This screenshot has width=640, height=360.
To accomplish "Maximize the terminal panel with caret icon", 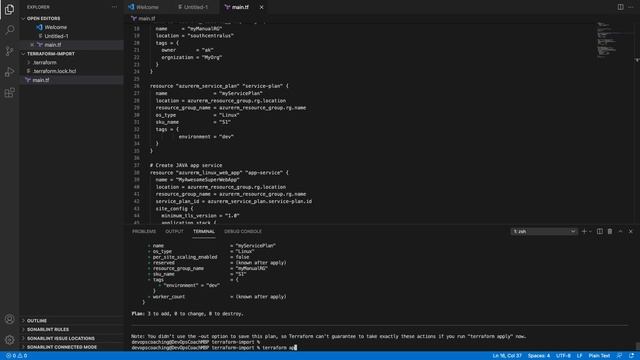I will pyautogui.click(x=620, y=231).
